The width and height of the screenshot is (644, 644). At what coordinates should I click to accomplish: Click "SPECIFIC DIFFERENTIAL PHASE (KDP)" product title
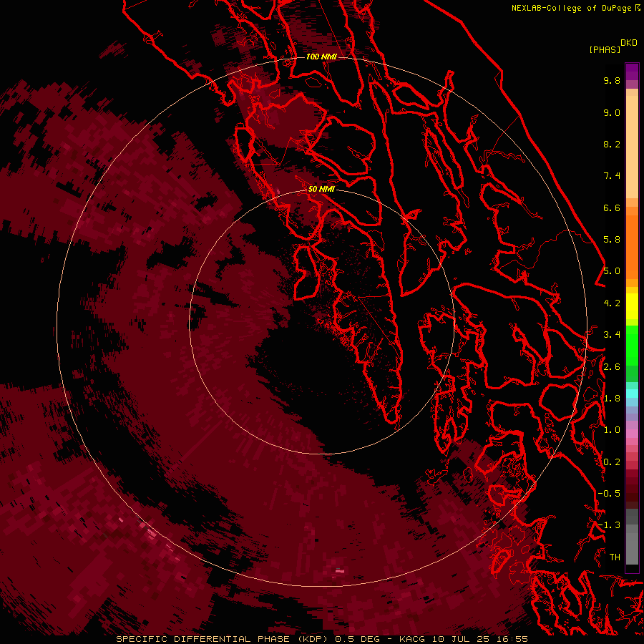coord(222,639)
